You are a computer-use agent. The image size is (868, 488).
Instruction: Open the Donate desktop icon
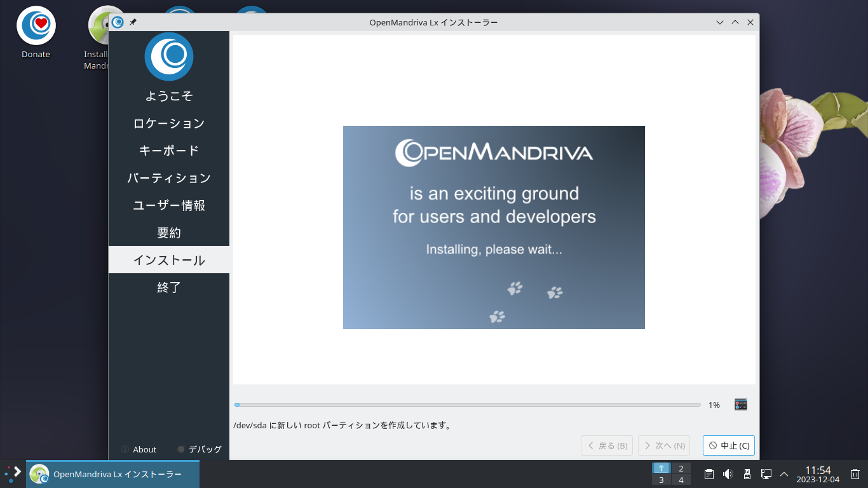point(36,33)
